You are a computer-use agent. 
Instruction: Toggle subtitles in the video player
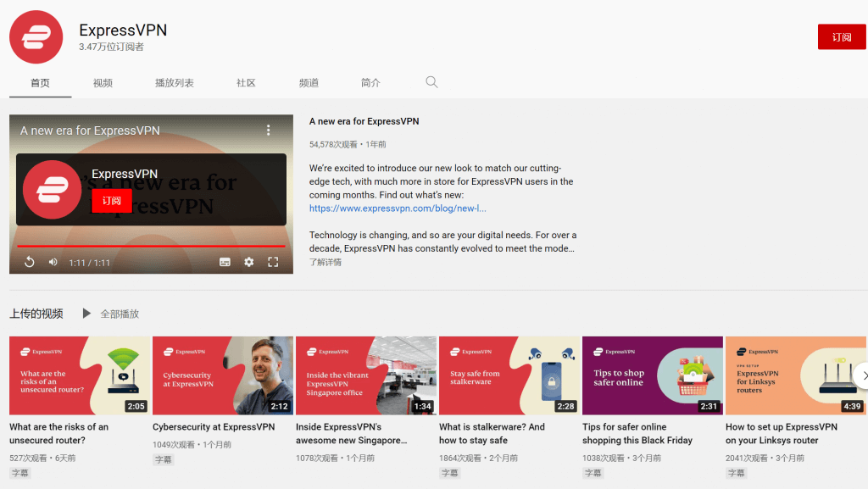[x=225, y=262]
